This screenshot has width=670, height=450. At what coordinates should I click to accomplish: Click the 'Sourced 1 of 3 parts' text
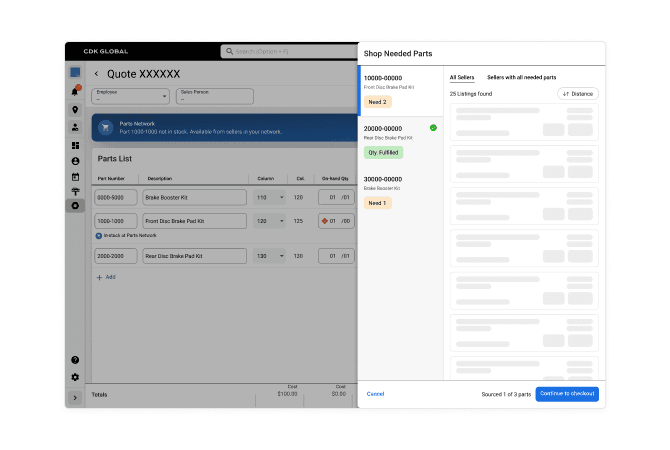pyautogui.click(x=506, y=394)
